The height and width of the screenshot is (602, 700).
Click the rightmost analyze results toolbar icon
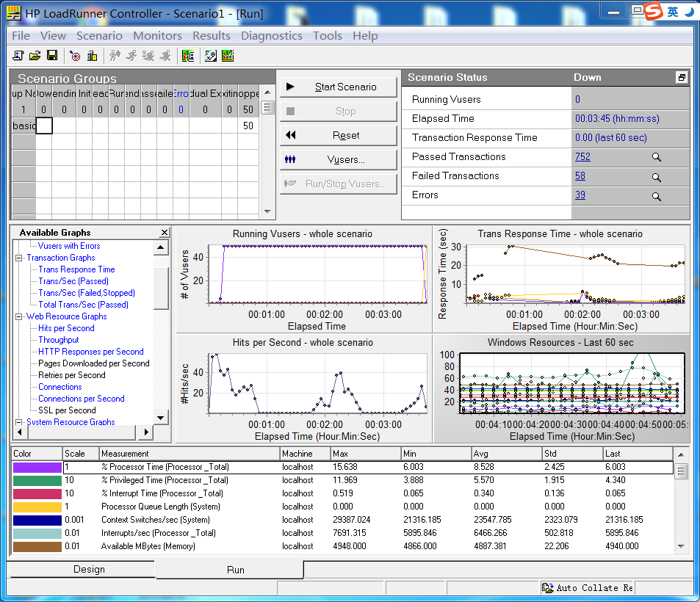(228, 56)
